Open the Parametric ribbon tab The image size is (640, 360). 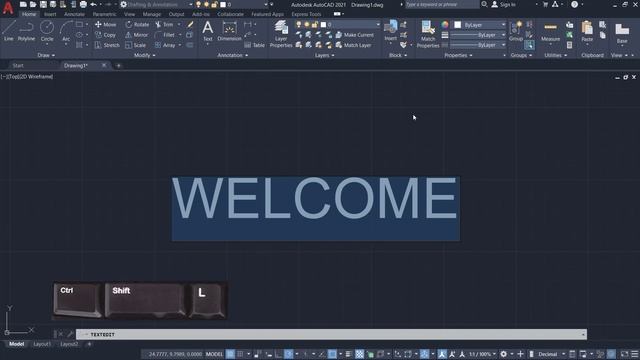pos(104,14)
